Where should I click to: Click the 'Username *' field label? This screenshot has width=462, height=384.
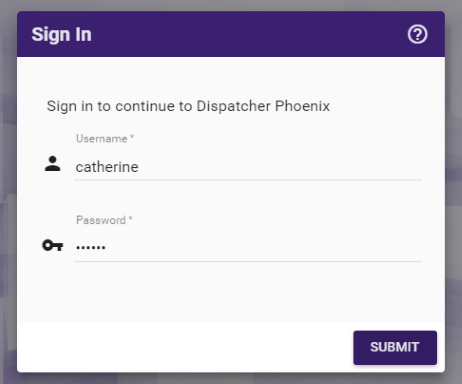pos(105,138)
